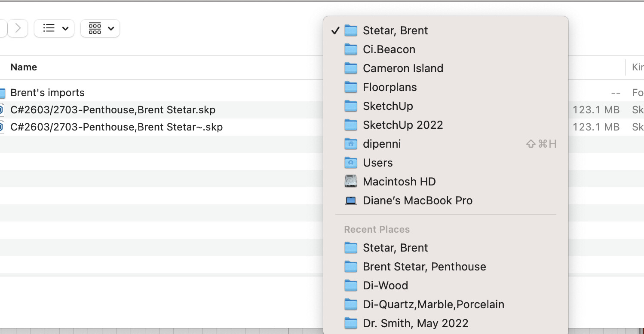Open recent place Di-Quartz,Marble,Porcelain
The image size is (644, 334).
coord(433,304)
